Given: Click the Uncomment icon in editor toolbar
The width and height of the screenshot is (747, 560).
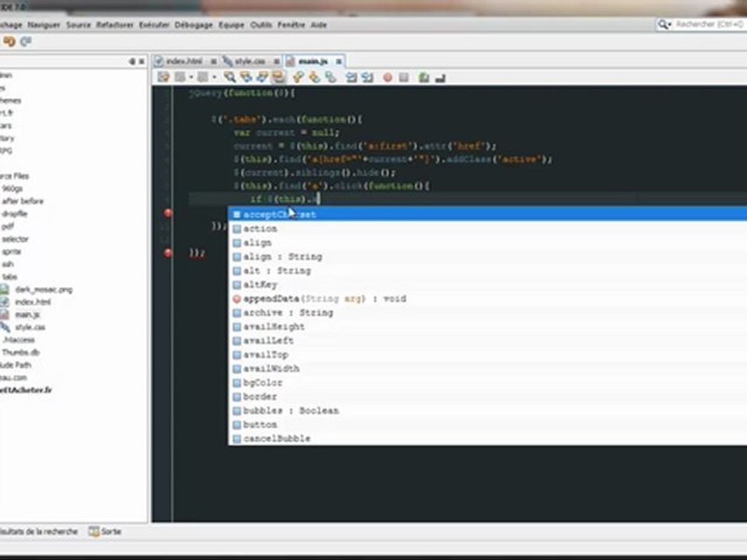Looking at the screenshot, I should pos(440,77).
